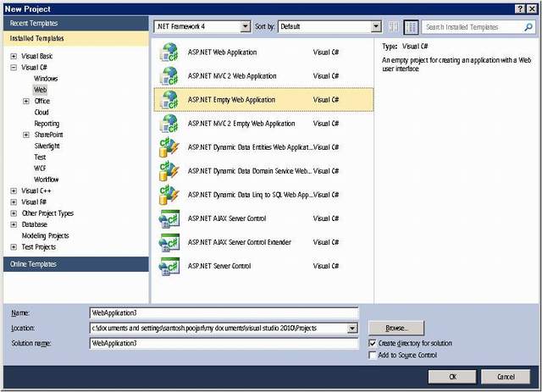Select Windows under Visual C#
This screenshot has width=542, height=392.
(46, 79)
